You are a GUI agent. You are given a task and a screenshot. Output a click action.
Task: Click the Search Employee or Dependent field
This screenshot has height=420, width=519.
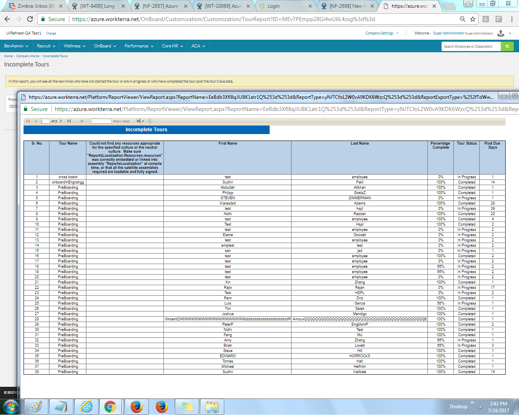[x=471, y=46]
